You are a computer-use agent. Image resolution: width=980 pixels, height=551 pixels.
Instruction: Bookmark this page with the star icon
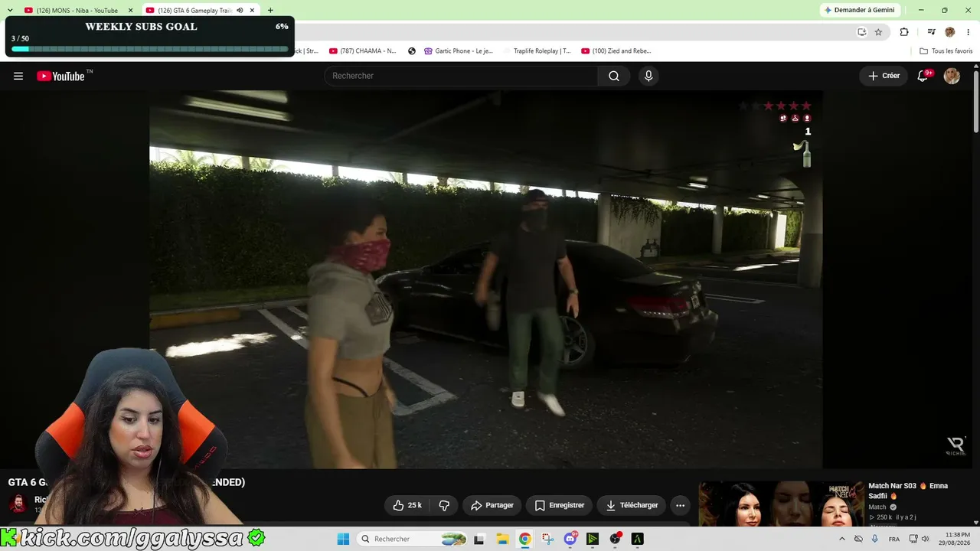pos(878,32)
